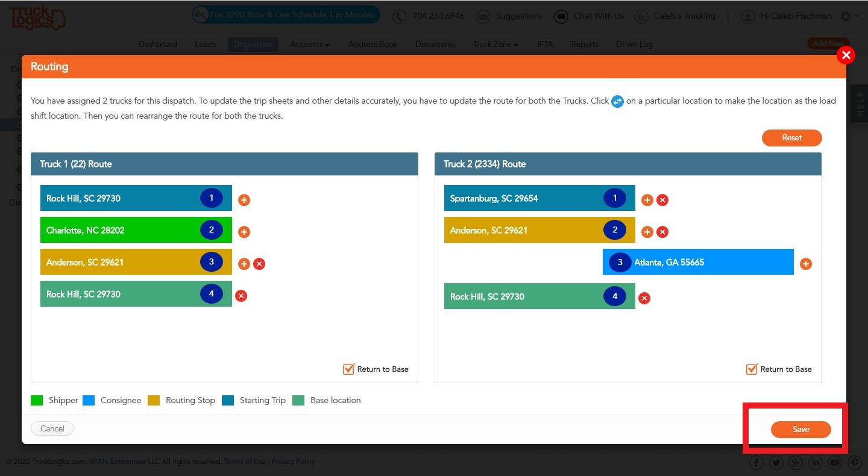
Task: Remove Truck 1 Rock Hill base location
Action: click(241, 296)
